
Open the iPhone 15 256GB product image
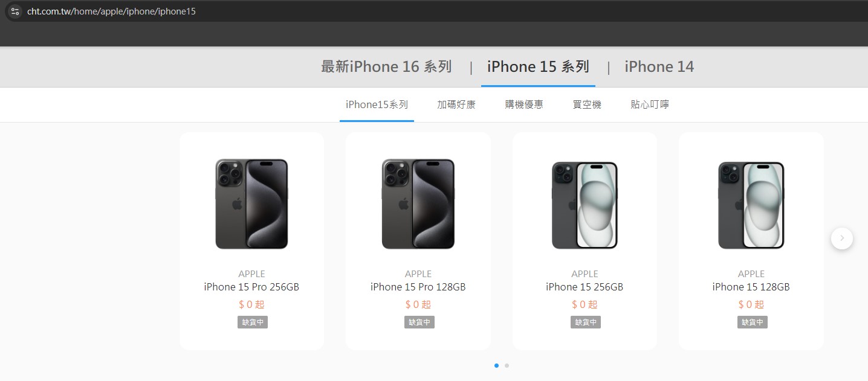585,205
